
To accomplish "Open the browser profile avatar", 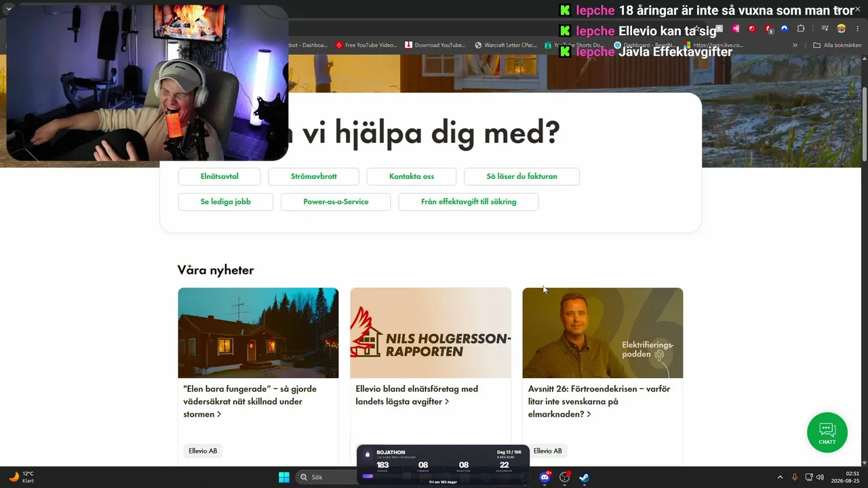I will (x=841, y=28).
